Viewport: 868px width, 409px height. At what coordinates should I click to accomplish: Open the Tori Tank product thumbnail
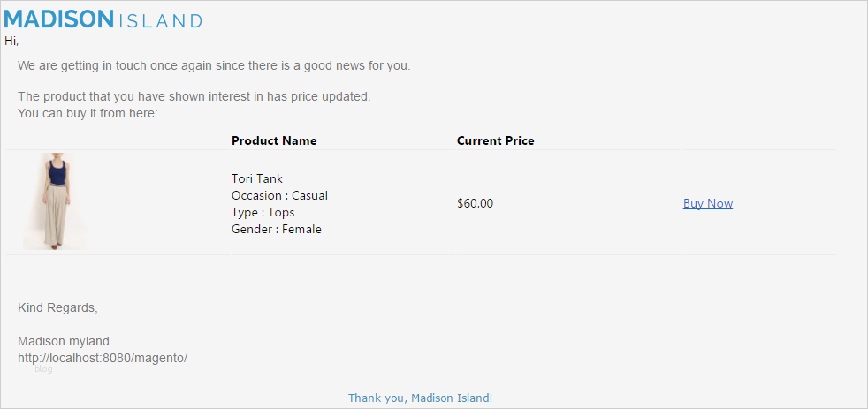click(55, 201)
